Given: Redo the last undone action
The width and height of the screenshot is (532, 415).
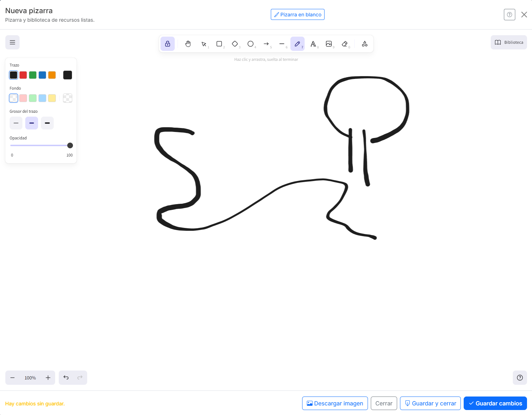Looking at the screenshot, I should pos(80,378).
